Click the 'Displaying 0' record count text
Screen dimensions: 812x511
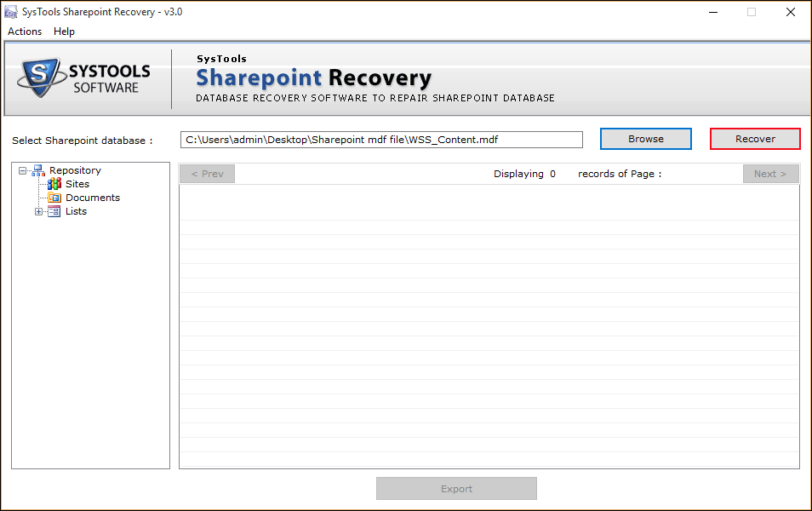tap(524, 174)
